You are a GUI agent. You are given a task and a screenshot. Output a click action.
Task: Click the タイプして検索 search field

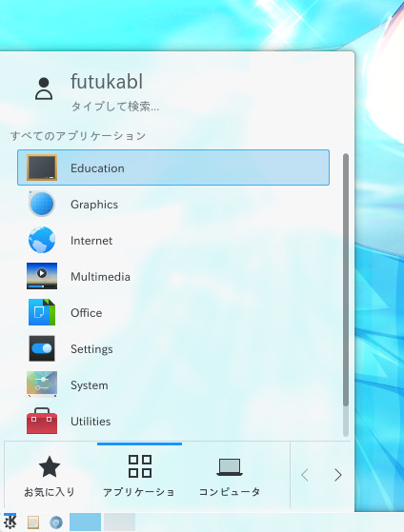(115, 107)
